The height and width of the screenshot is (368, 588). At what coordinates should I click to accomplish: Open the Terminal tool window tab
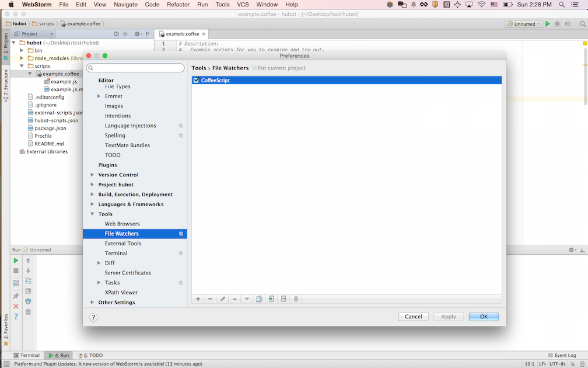[x=27, y=355]
